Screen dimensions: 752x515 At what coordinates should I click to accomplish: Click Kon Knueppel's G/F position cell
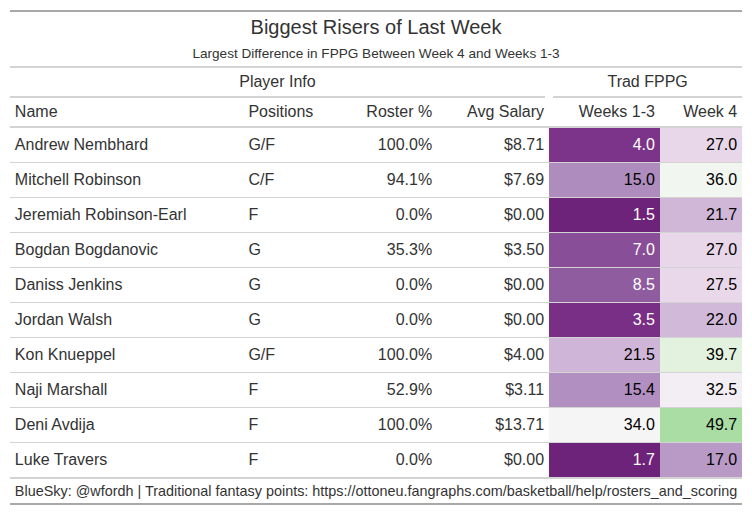(x=261, y=355)
